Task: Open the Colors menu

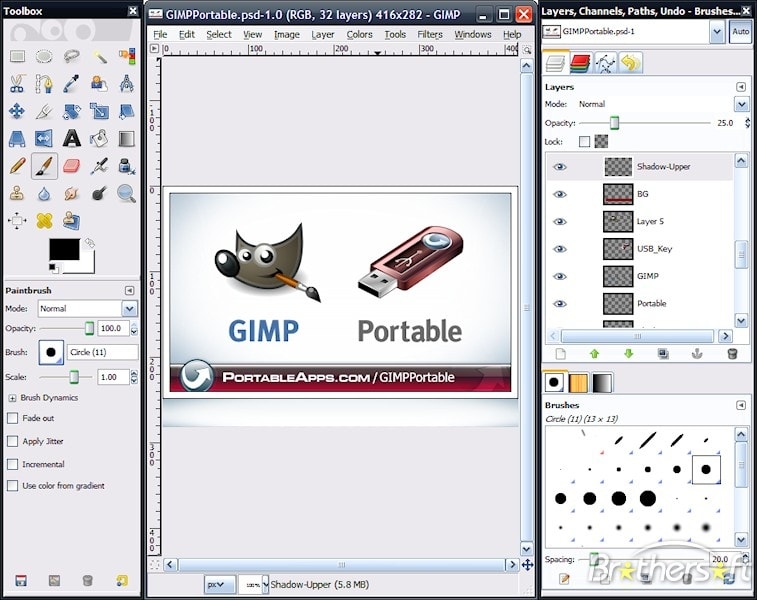Action: tap(359, 35)
